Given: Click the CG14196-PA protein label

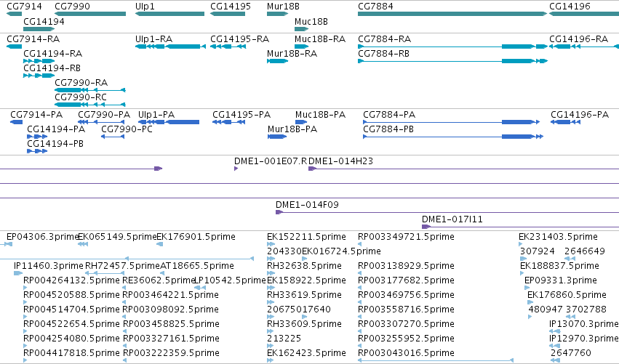Looking at the screenshot, I should pyautogui.click(x=580, y=115).
